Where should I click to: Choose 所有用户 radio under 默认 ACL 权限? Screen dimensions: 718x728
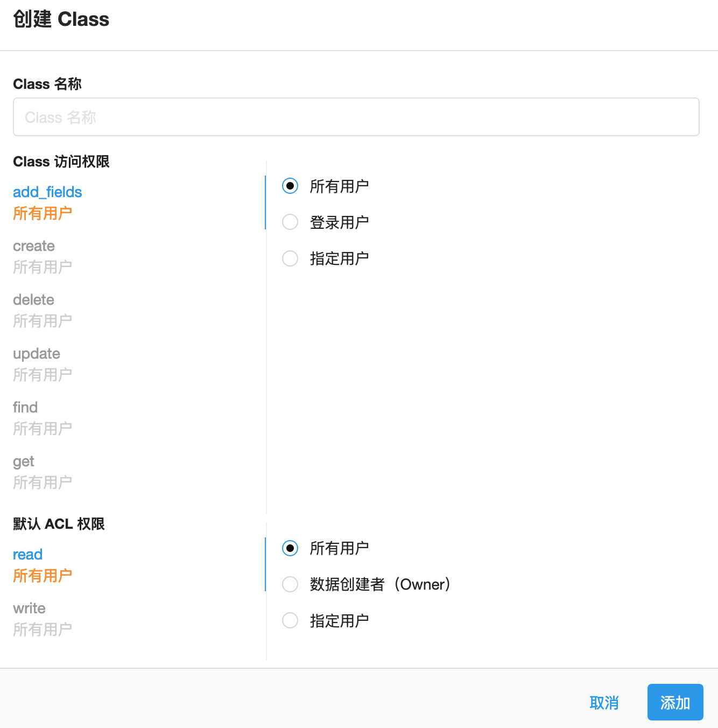tap(290, 548)
